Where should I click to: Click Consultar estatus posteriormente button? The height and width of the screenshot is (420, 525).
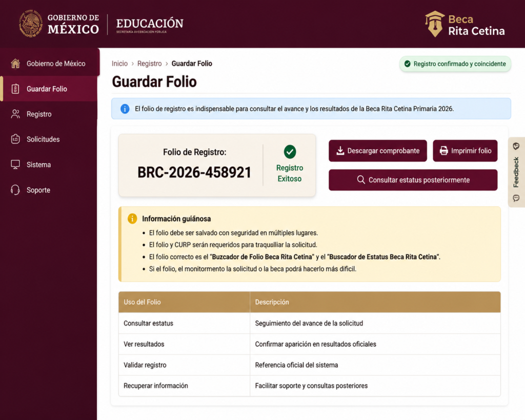coord(413,180)
